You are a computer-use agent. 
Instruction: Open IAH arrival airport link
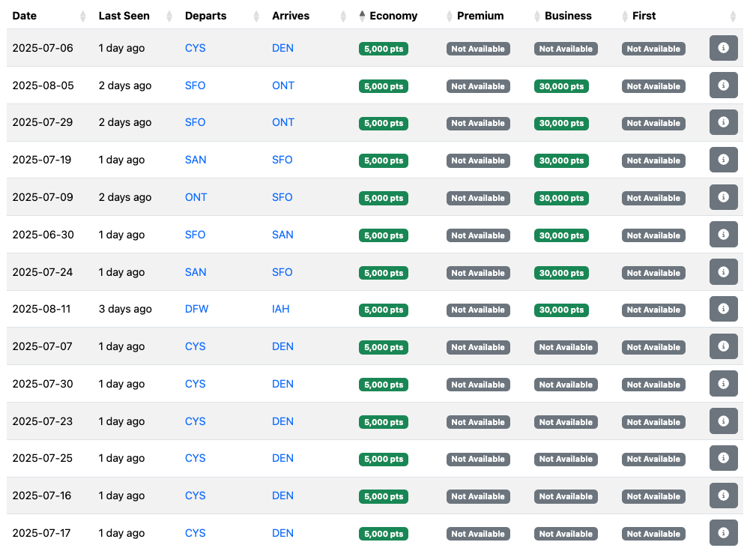(281, 309)
